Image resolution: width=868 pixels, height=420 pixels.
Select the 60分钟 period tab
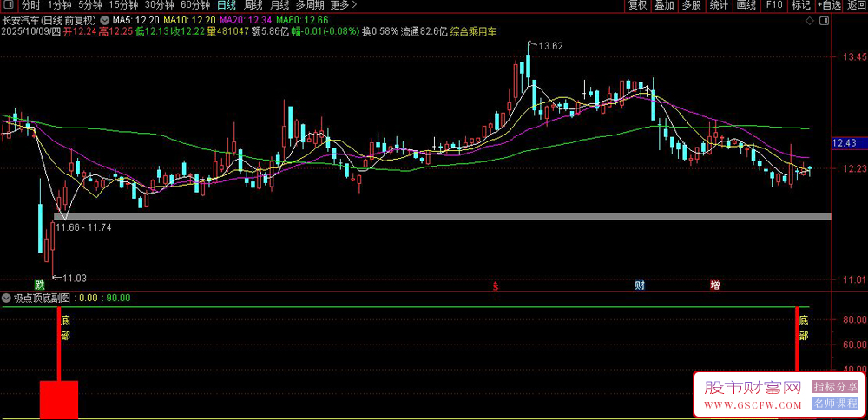point(195,5)
